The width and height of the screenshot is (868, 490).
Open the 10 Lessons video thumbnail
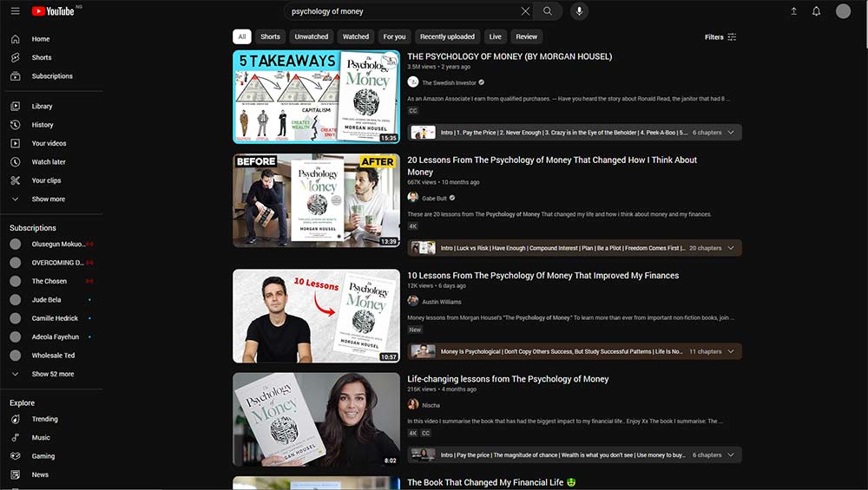(316, 316)
